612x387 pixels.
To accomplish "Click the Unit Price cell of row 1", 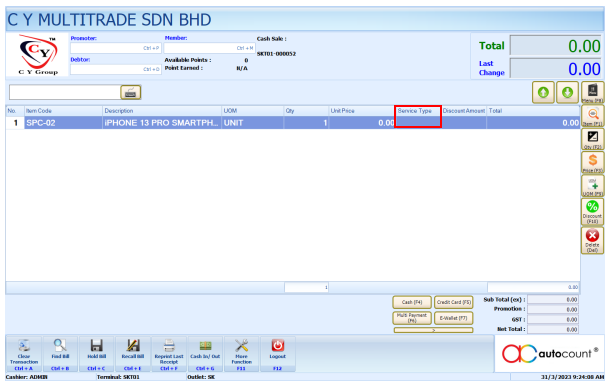I will point(362,123).
